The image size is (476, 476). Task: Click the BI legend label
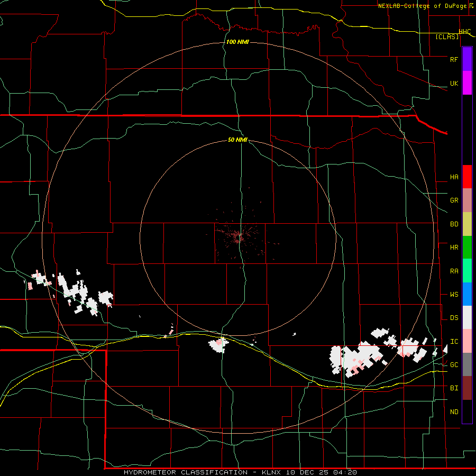[454, 388]
